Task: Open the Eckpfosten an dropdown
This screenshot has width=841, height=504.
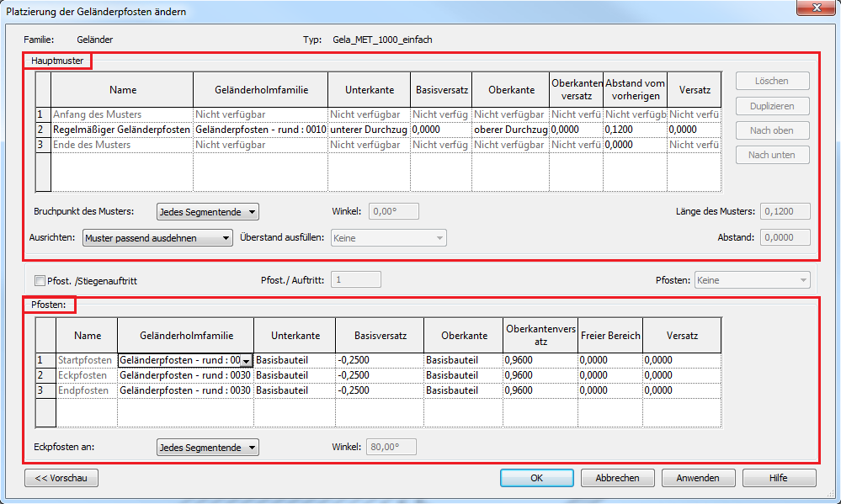Action: tap(207, 448)
